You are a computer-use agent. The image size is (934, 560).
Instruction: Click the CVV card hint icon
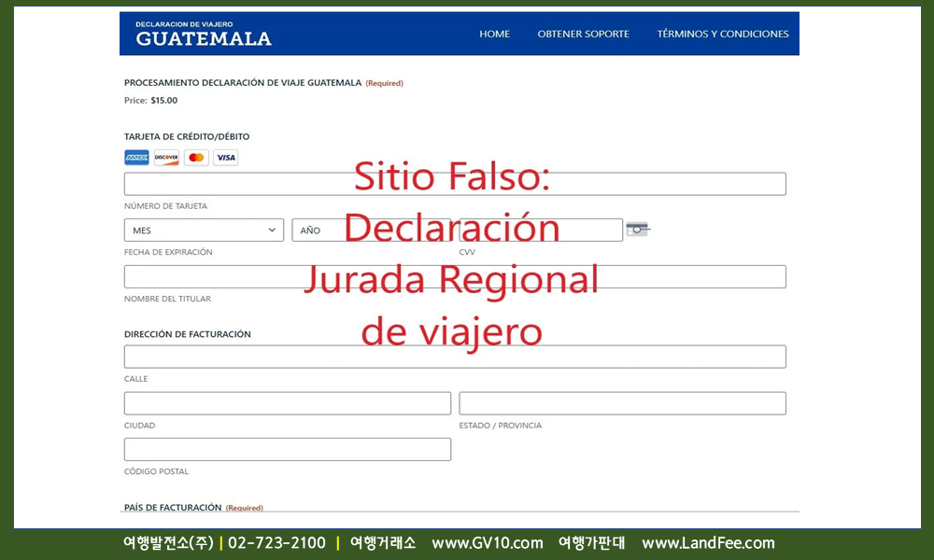click(637, 230)
